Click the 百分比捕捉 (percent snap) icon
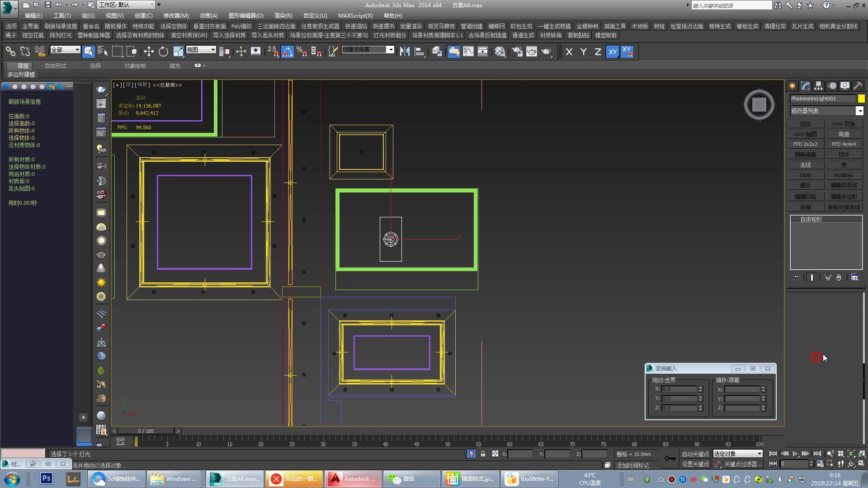The image size is (868, 488). click(302, 52)
